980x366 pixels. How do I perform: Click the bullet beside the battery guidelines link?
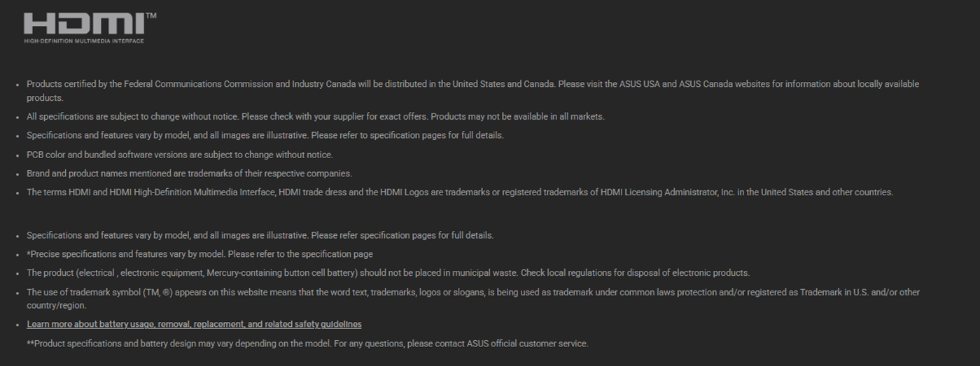click(x=17, y=325)
